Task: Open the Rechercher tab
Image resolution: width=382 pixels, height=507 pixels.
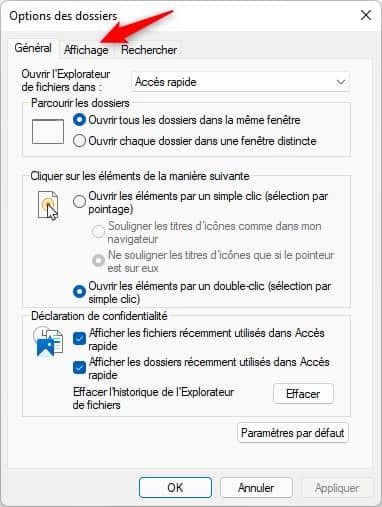Action: click(x=149, y=50)
